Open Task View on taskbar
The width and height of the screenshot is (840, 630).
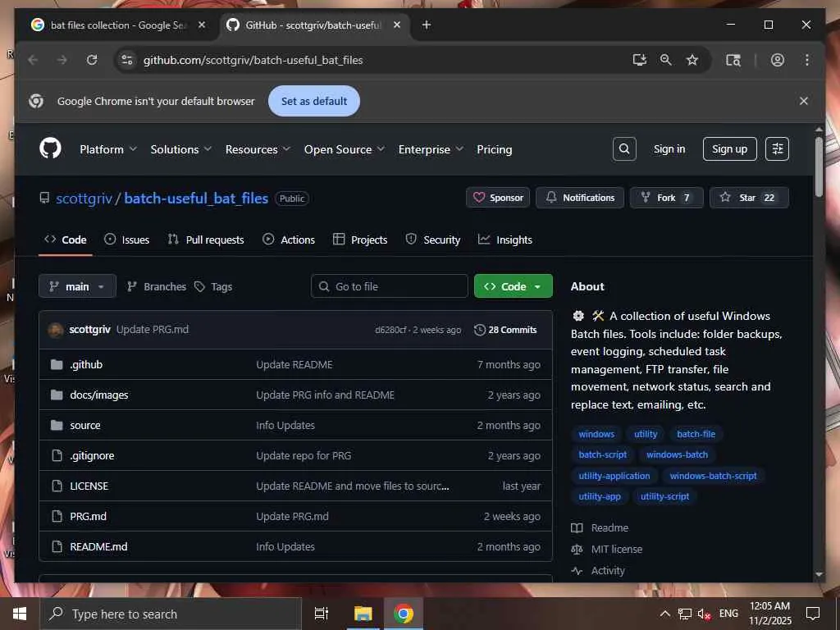tap(322, 614)
